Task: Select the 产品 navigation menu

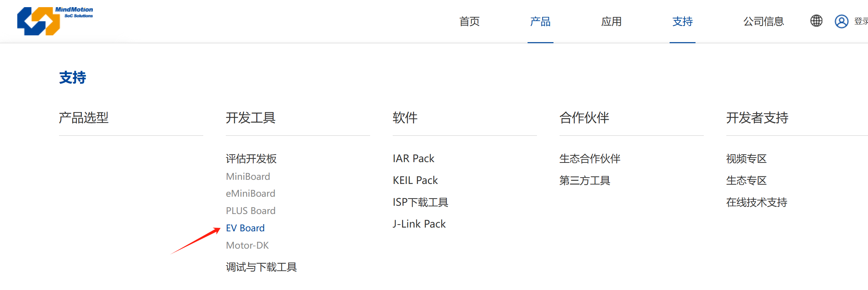Action: pyautogui.click(x=540, y=21)
